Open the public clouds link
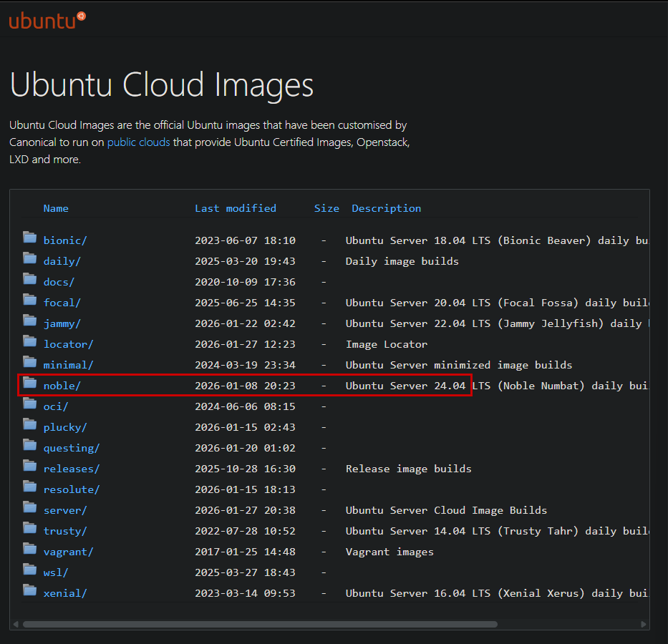668x644 pixels. pos(138,142)
